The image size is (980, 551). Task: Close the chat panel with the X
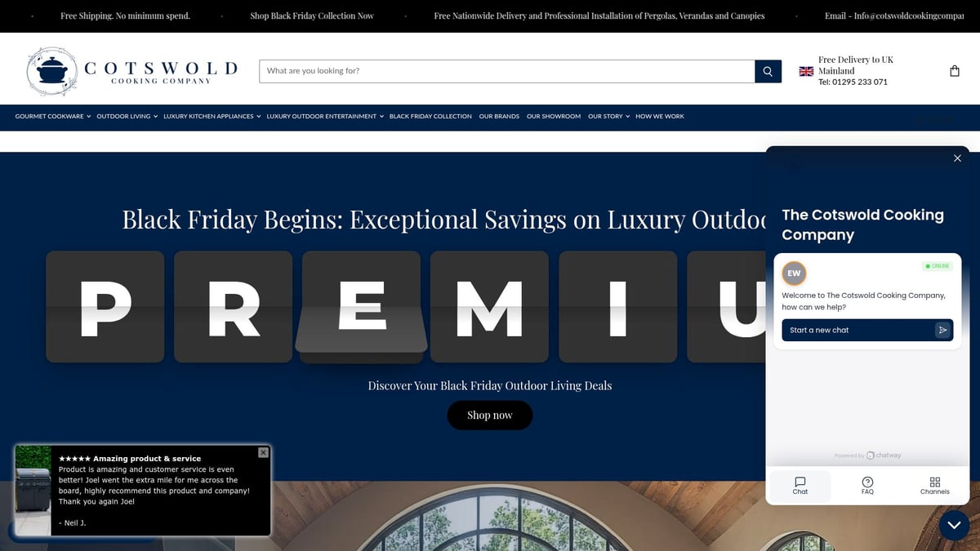(x=956, y=158)
